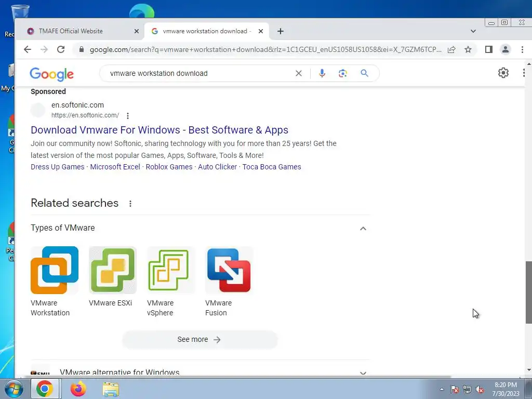532x399 pixels.
Task: Click the address bar URL
Action: pos(265,49)
